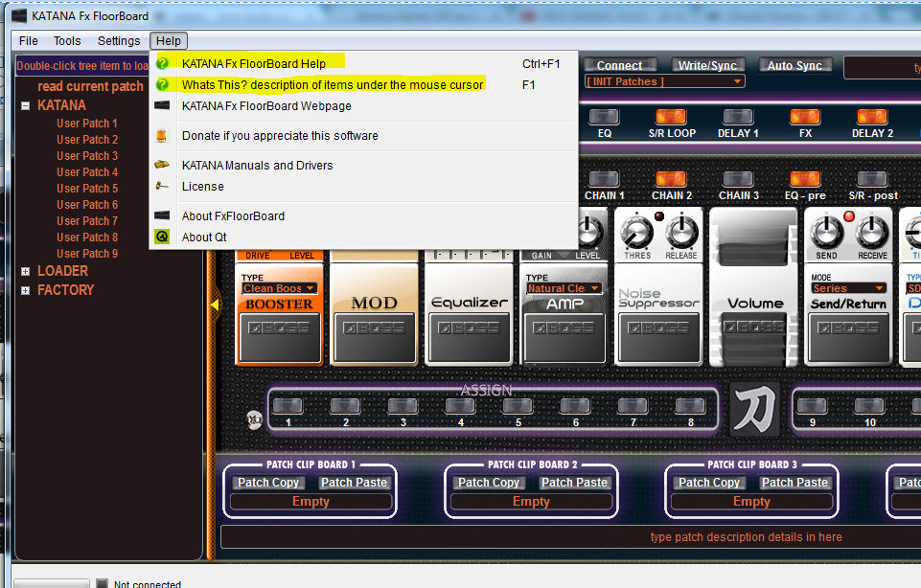921x588 pixels.
Task: Collapse the KATANA tree node
Action: pyautogui.click(x=25, y=106)
